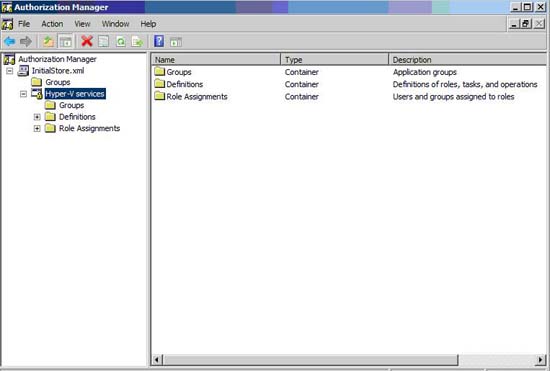Screen dimensions: 550x371
Task: Open the Action menu
Action: tap(52, 24)
